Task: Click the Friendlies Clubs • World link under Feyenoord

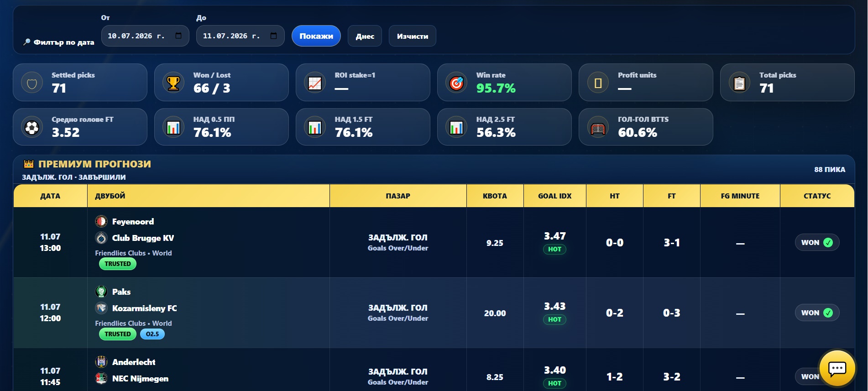Action: point(133,253)
